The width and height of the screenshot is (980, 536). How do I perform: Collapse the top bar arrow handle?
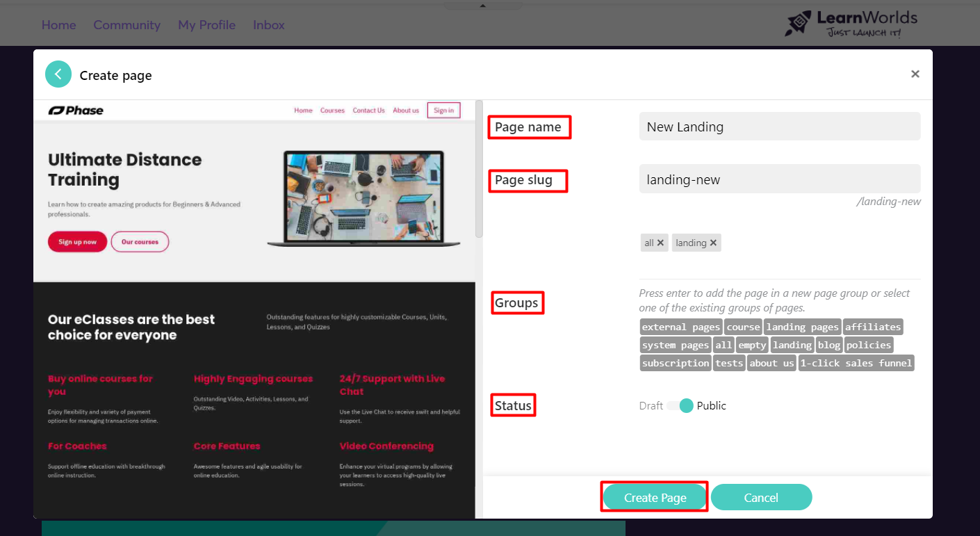(x=483, y=6)
